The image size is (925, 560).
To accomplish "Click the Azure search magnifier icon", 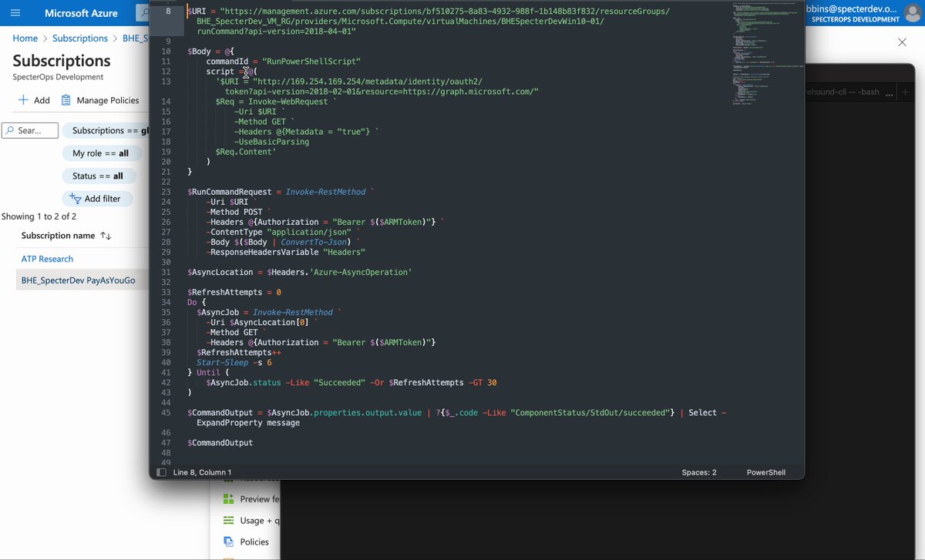I will click(x=144, y=13).
